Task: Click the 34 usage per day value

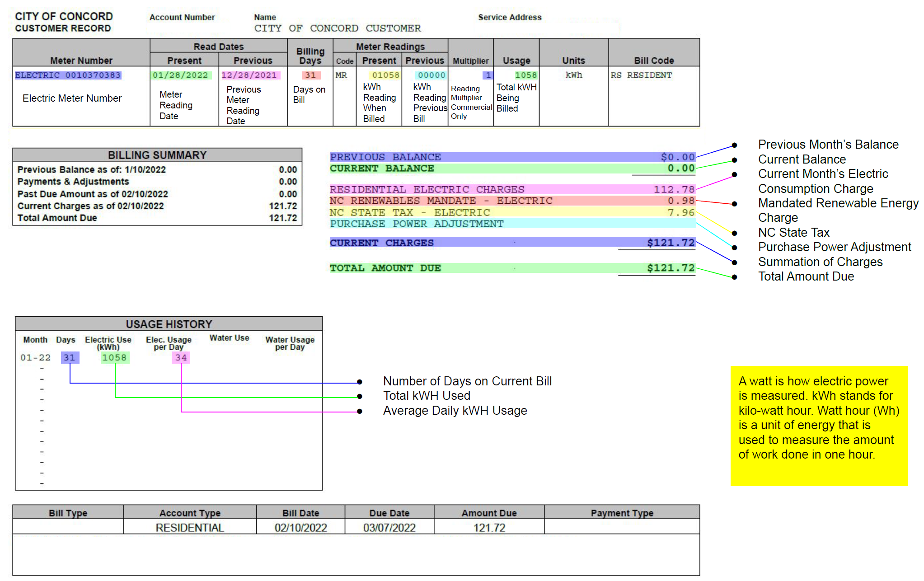Action: (x=181, y=357)
